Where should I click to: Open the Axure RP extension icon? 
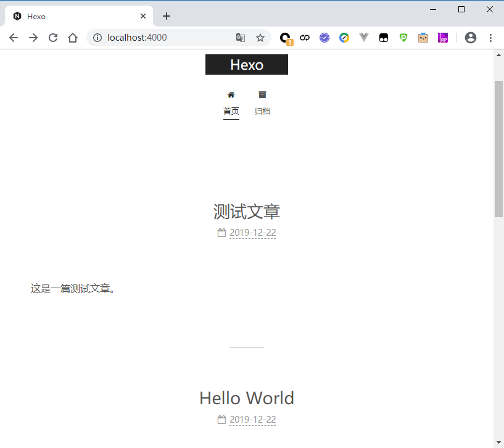coord(443,38)
